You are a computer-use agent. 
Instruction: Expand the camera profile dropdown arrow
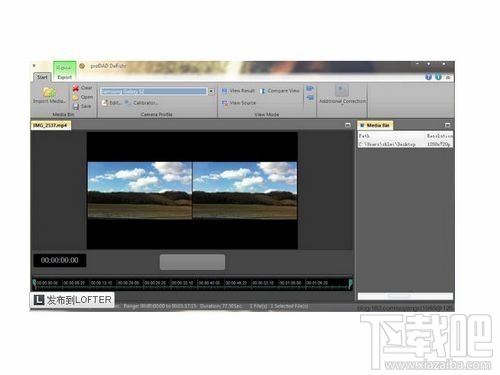tap(211, 91)
